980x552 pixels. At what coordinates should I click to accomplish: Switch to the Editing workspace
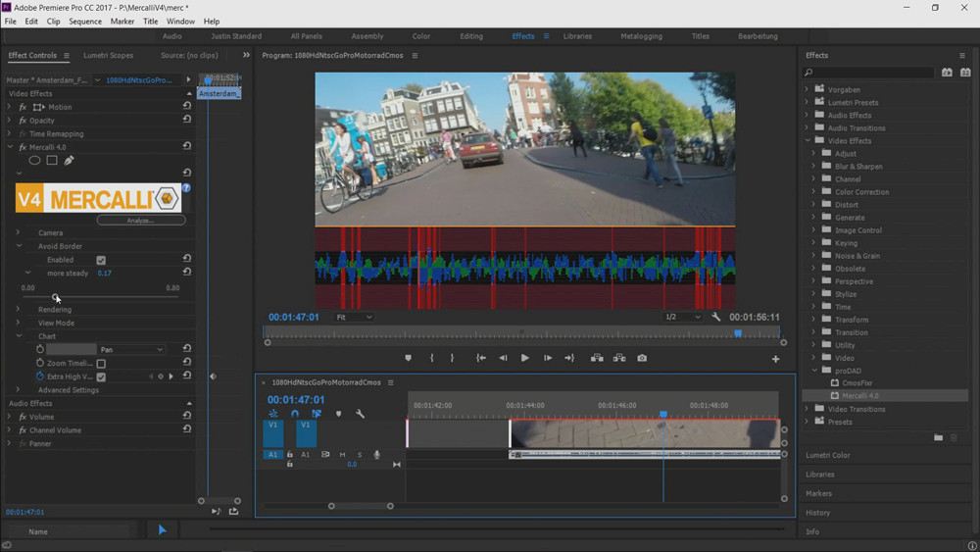click(x=471, y=36)
